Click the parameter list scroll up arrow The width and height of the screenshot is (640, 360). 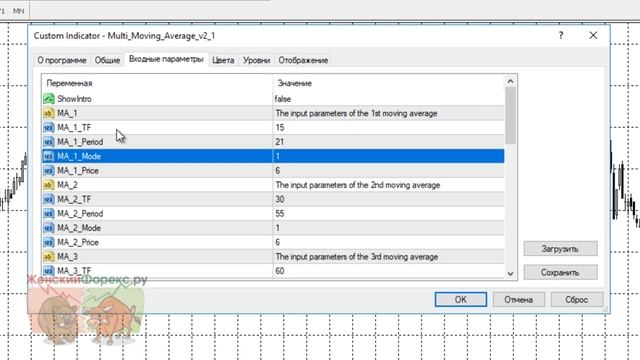click(x=510, y=81)
